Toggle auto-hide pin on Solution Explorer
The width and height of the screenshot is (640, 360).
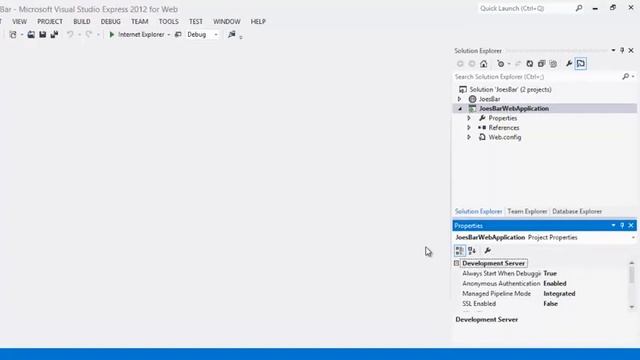click(x=622, y=51)
